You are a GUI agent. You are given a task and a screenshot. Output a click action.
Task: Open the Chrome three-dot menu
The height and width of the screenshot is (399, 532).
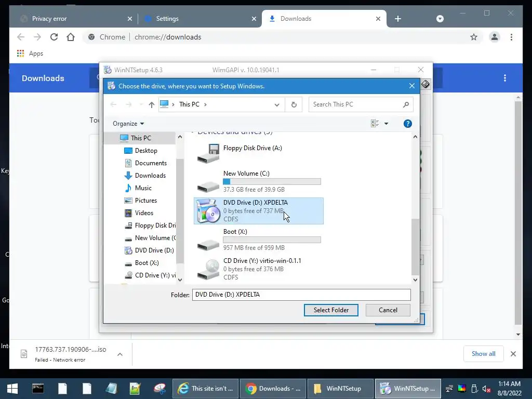coord(511,37)
